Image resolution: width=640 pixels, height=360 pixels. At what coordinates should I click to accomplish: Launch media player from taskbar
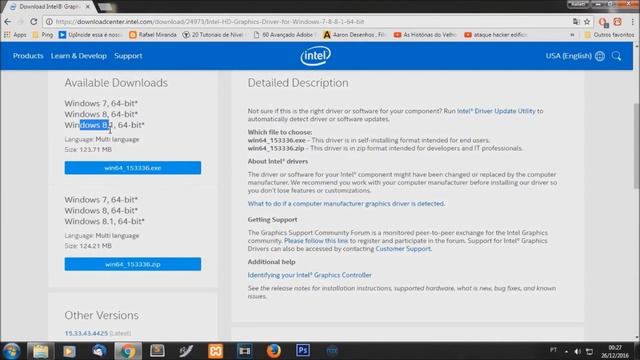(69, 351)
